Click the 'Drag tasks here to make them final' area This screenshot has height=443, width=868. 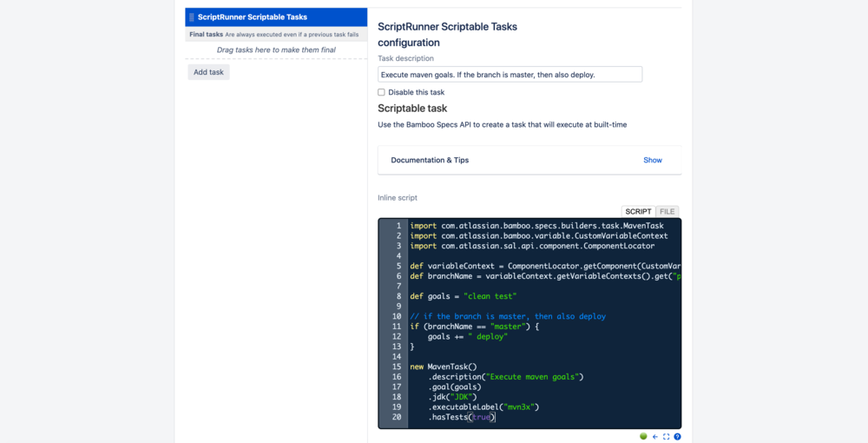pos(276,50)
